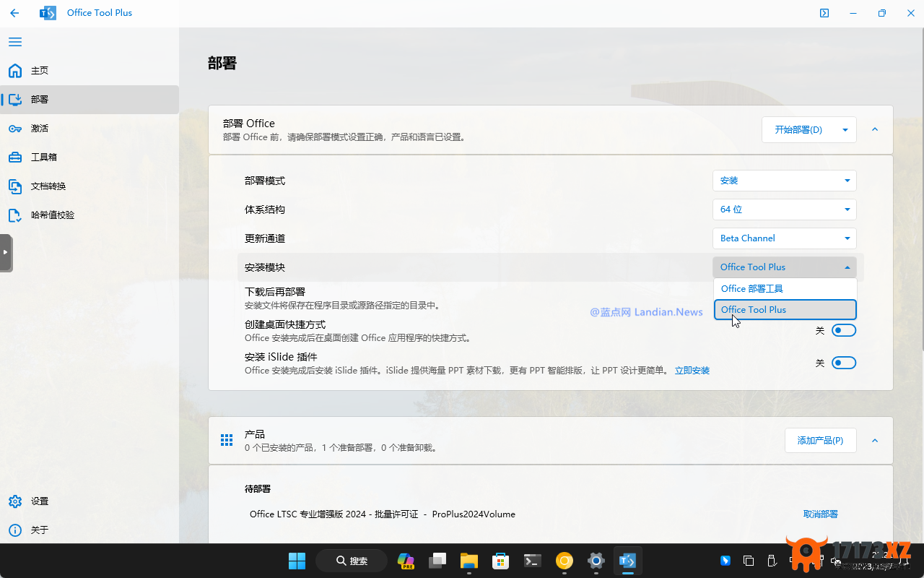Open the 哈希值校验 hash check page
Viewport: 924px width, 578px height.
(90, 215)
